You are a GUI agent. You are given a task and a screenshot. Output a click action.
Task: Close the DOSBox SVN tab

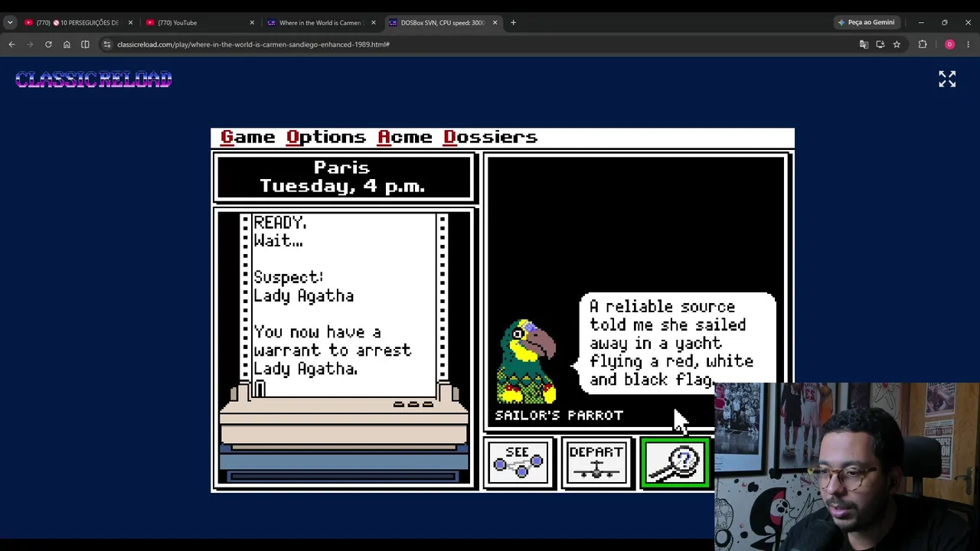(x=495, y=22)
